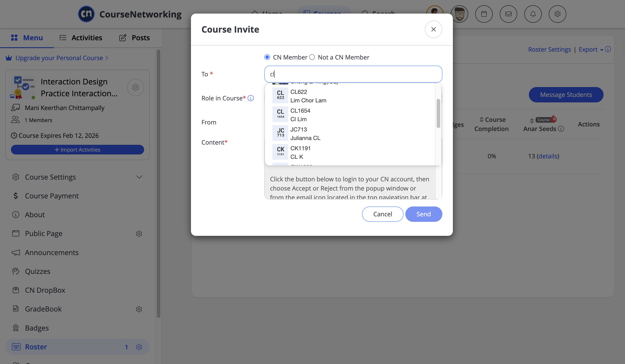Send the course invite
625x364 pixels.
pyautogui.click(x=424, y=214)
